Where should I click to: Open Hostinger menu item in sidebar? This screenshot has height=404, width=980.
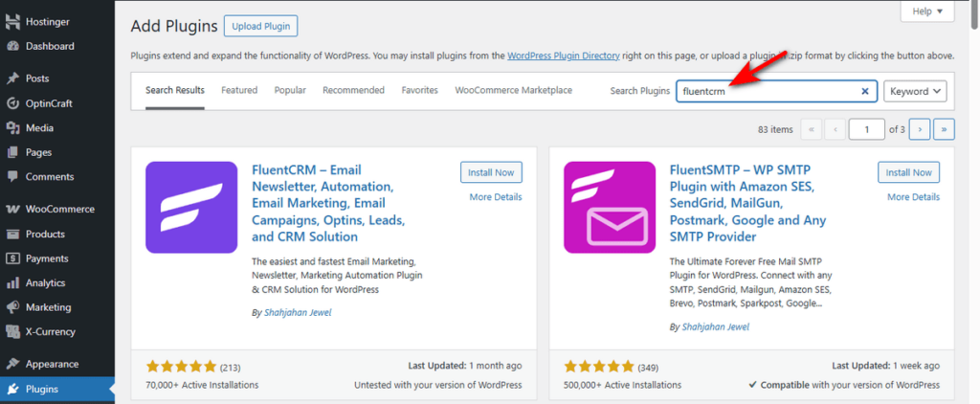pyautogui.click(x=57, y=22)
